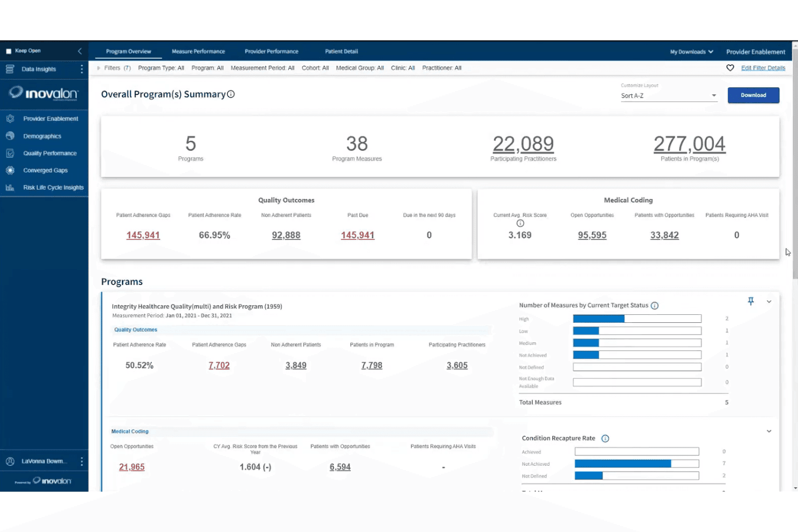Screen dimensions: 798x532
Task: Open the 7,702 Patient Adherence Gaps link
Action: pyautogui.click(x=219, y=365)
